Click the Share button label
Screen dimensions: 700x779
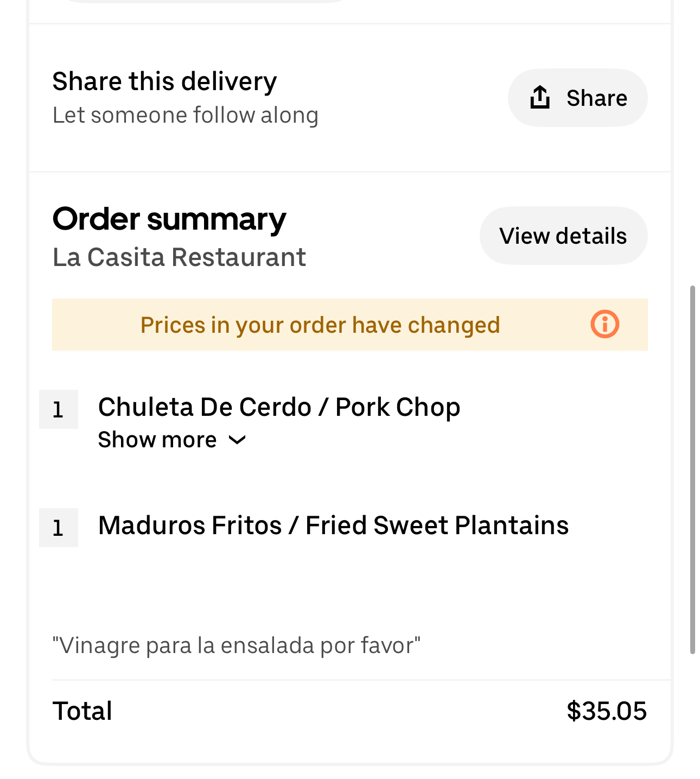pyautogui.click(x=596, y=98)
